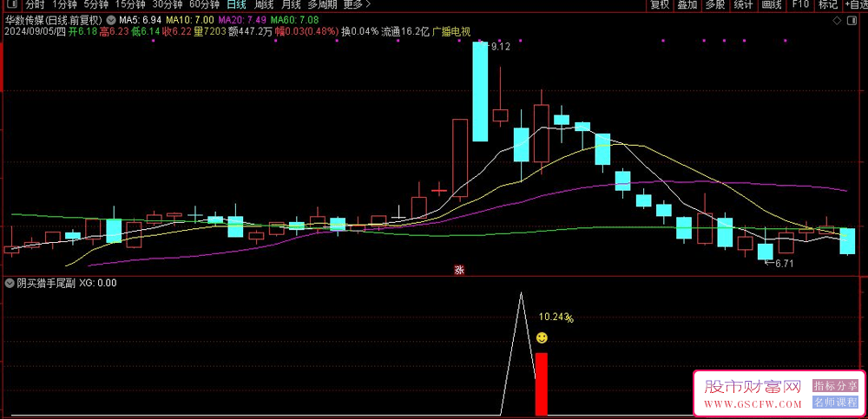This screenshot has width=868, height=419.
Task: Click the yellow smiley signal marker
Action: pyautogui.click(x=542, y=337)
